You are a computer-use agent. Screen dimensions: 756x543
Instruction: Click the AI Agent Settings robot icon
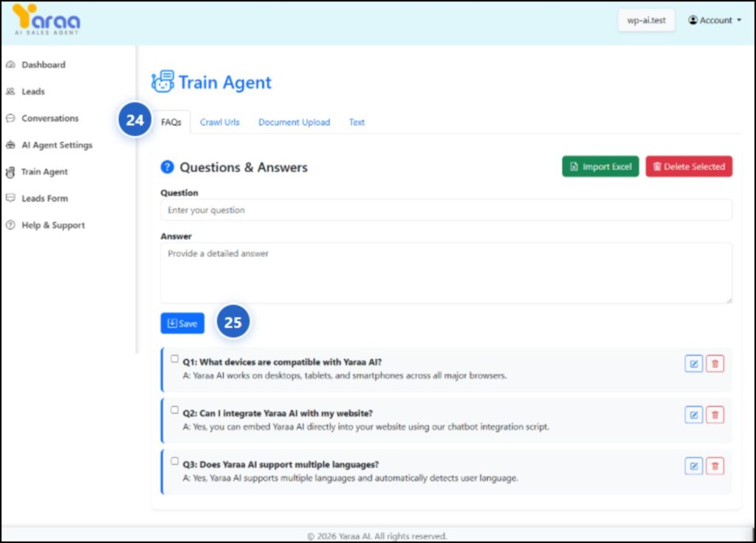(10, 145)
